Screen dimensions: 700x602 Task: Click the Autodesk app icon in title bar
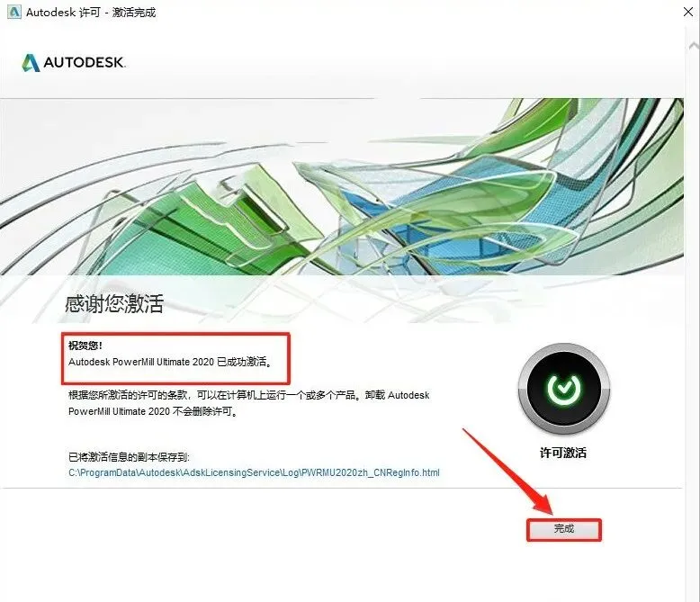pyautogui.click(x=14, y=12)
